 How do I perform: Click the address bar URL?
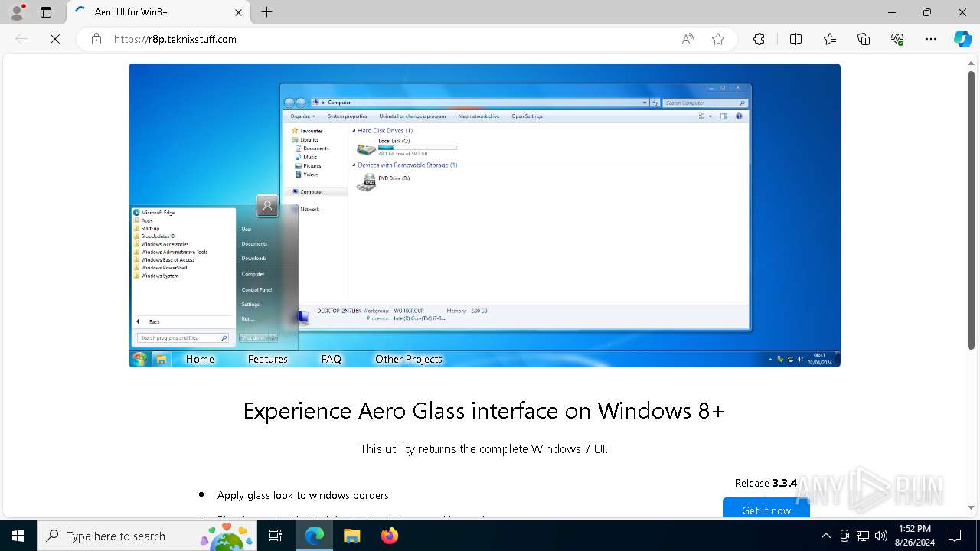click(175, 39)
